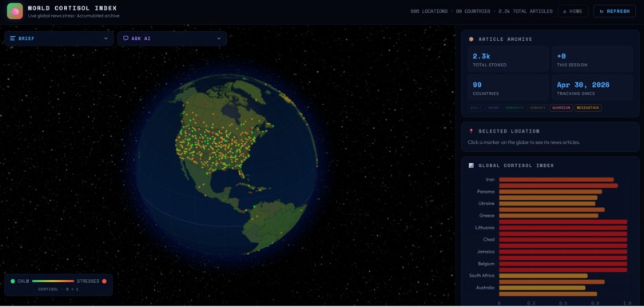
Task: Click the Article Archive box icon
Action: tap(471, 39)
